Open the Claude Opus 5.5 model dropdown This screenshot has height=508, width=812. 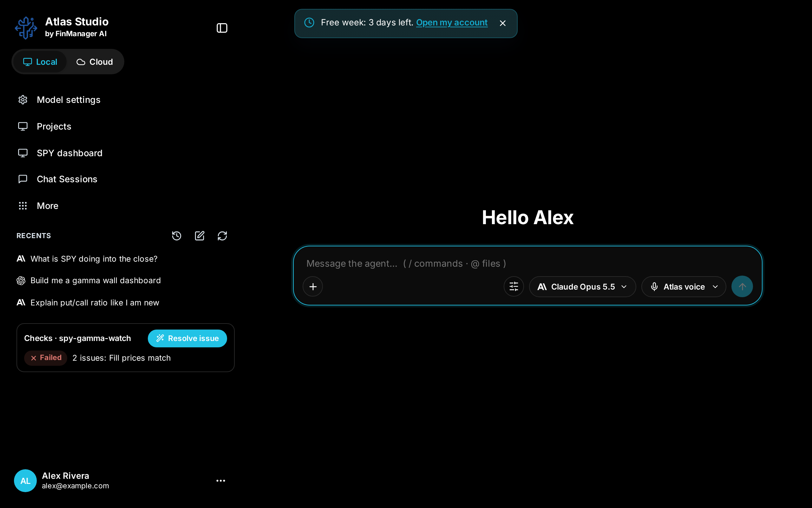tap(582, 287)
